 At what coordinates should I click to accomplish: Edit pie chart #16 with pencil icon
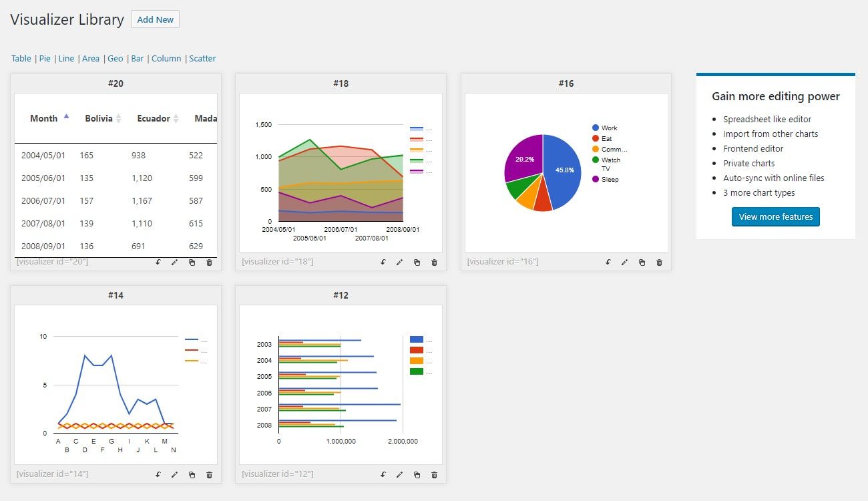pos(625,263)
